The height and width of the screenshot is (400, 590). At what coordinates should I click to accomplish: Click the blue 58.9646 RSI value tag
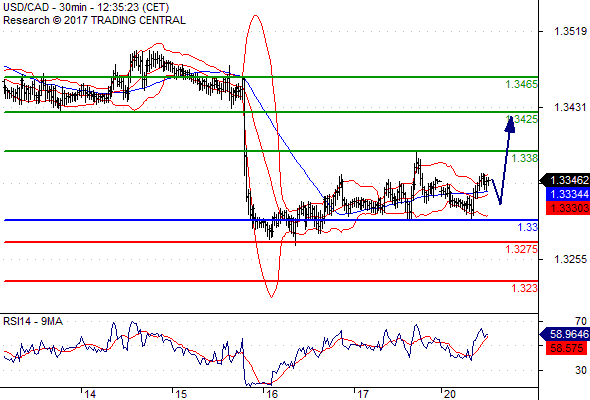(565, 334)
